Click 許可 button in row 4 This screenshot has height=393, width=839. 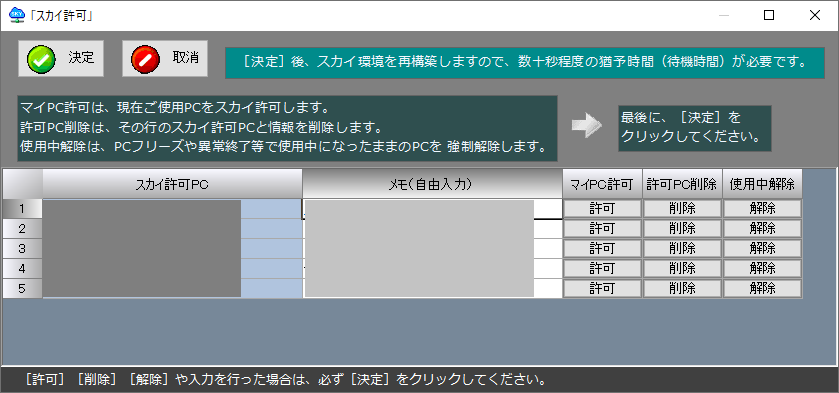(602, 268)
